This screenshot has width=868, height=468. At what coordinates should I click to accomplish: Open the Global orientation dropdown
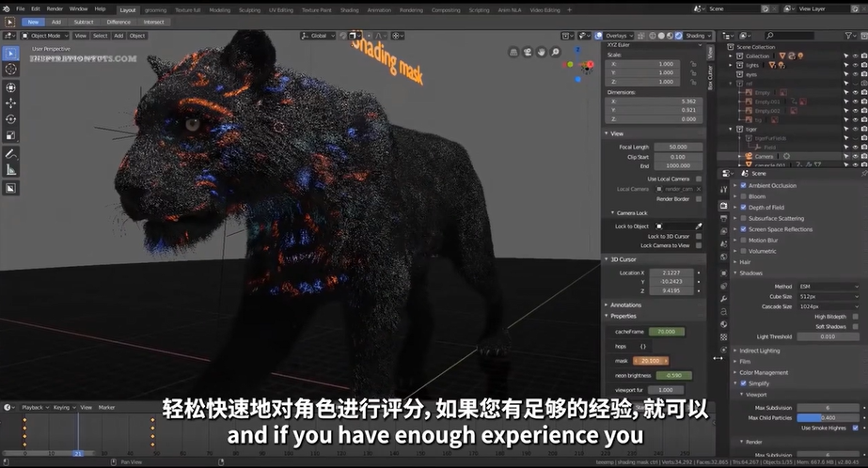[x=318, y=36]
